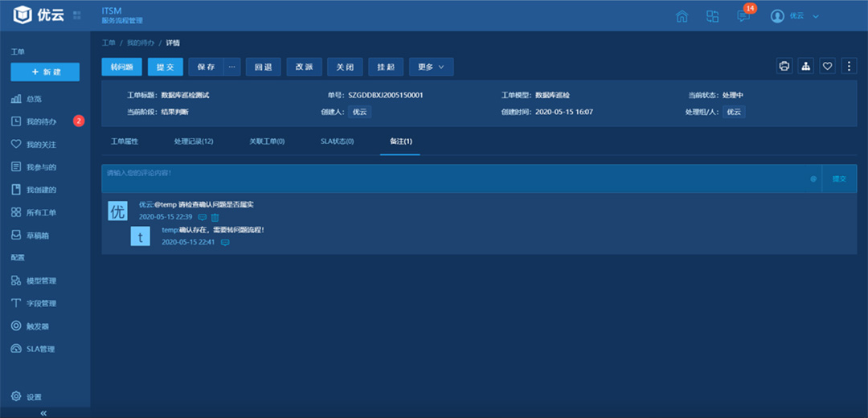This screenshot has width=868, height=418.
Task: Delete the 优云 comment using trash icon
Action: point(215,218)
